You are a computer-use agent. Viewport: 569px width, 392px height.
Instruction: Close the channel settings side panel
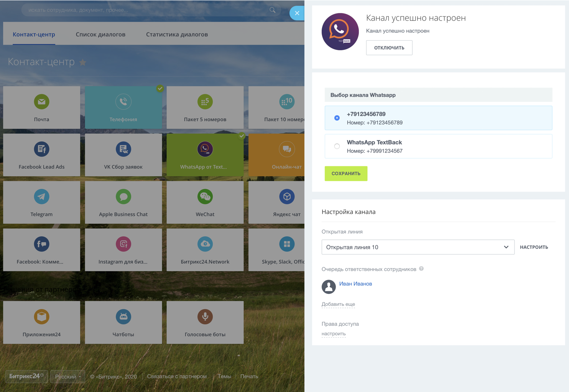297,13
